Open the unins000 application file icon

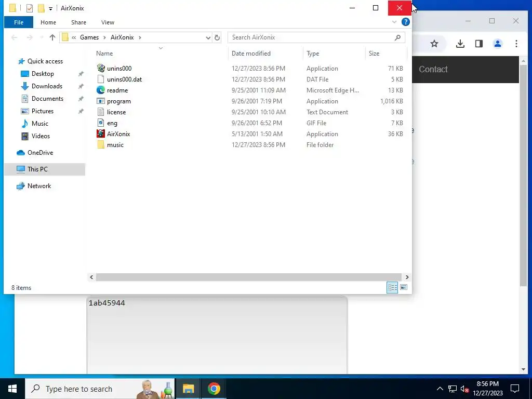pos(101,68)
